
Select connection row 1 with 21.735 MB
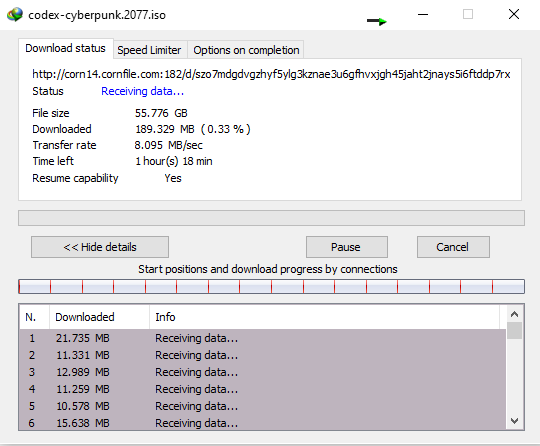pyautogui.click(x=263, y=338)
